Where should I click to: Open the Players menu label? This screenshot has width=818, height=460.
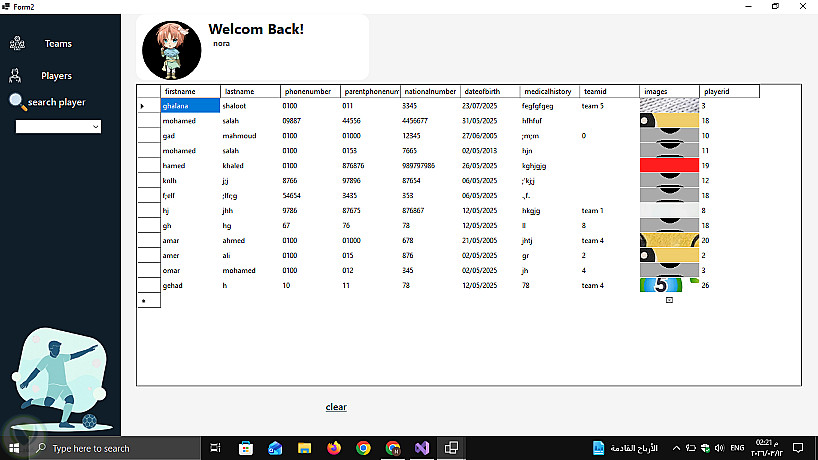(56, 76)
